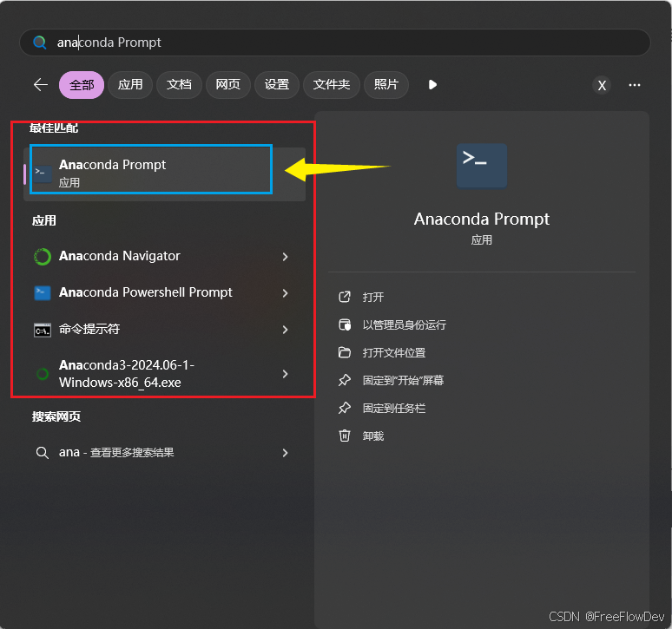Click the search magnifier icon in search box
The height and width of the screenshot is (629, 672).
[x=39, y=42]
